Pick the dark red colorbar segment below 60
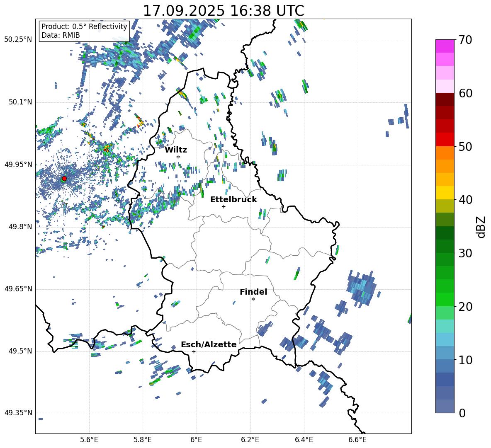The width and height of the screenshot is (491, 448). [x=445, y=99]
